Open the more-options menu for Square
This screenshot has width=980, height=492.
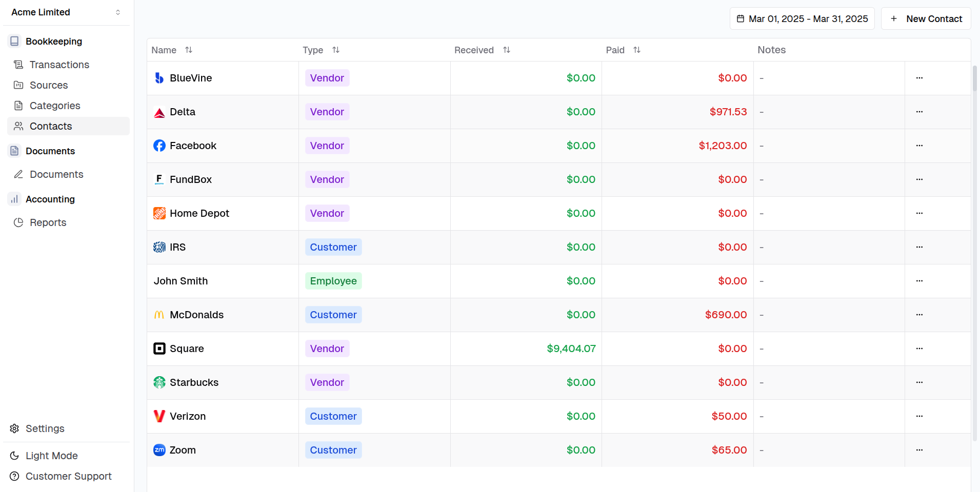919,348
